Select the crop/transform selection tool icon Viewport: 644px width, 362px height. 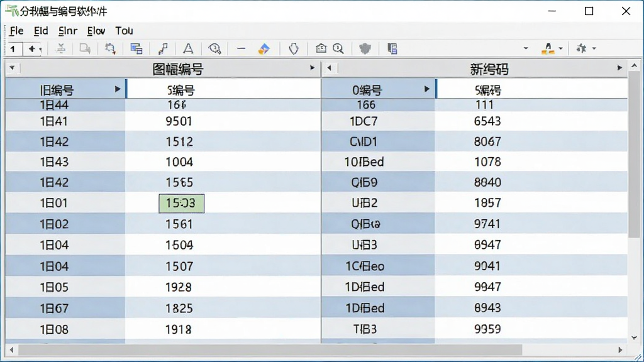pos(110,48)
